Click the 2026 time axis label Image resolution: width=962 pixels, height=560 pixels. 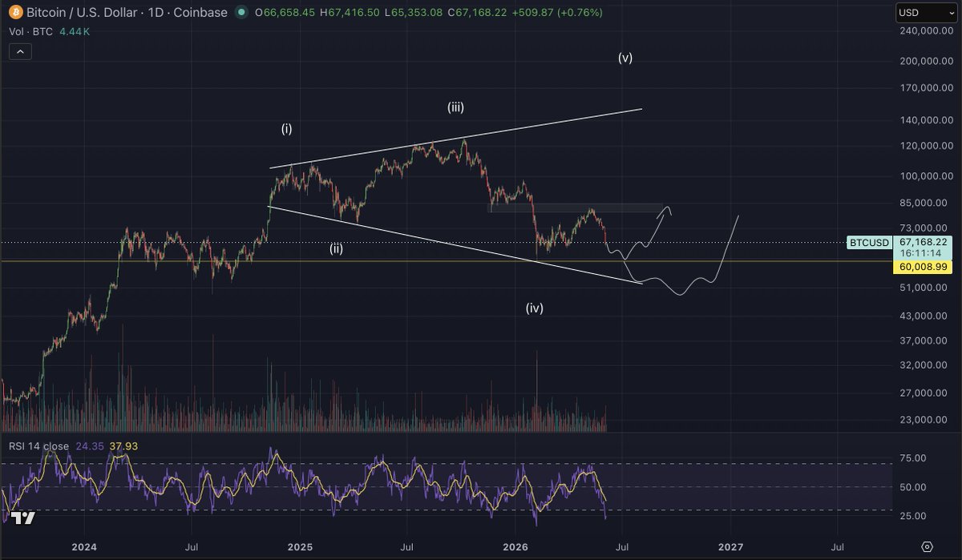(x=515, y=547)
